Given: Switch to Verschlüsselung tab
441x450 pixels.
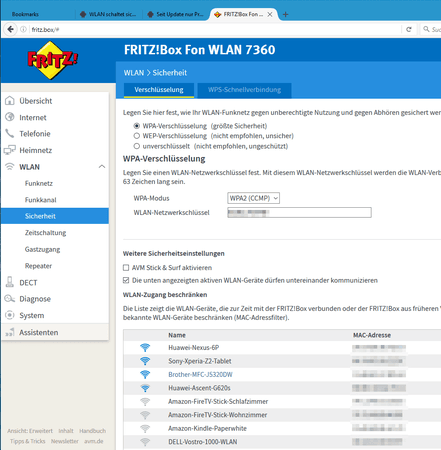Looking at the screenshot, I should pos(159,90).
